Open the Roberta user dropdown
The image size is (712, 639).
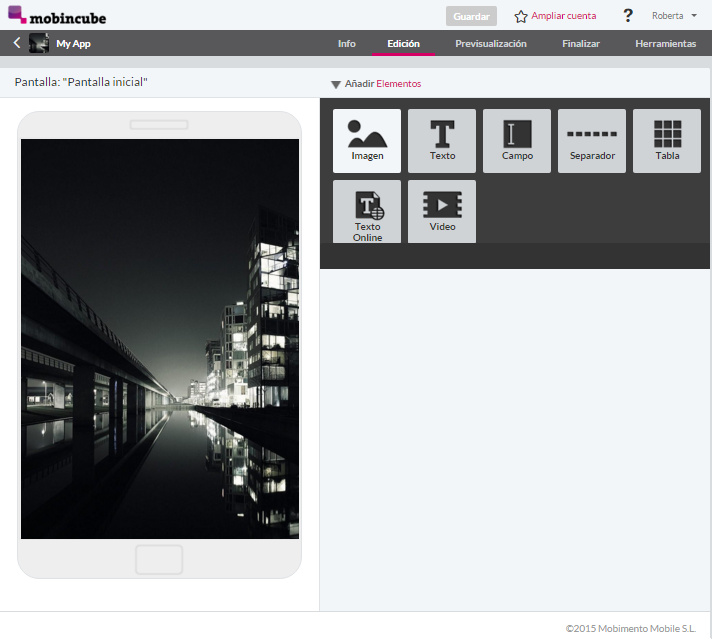tap(674, 16)
